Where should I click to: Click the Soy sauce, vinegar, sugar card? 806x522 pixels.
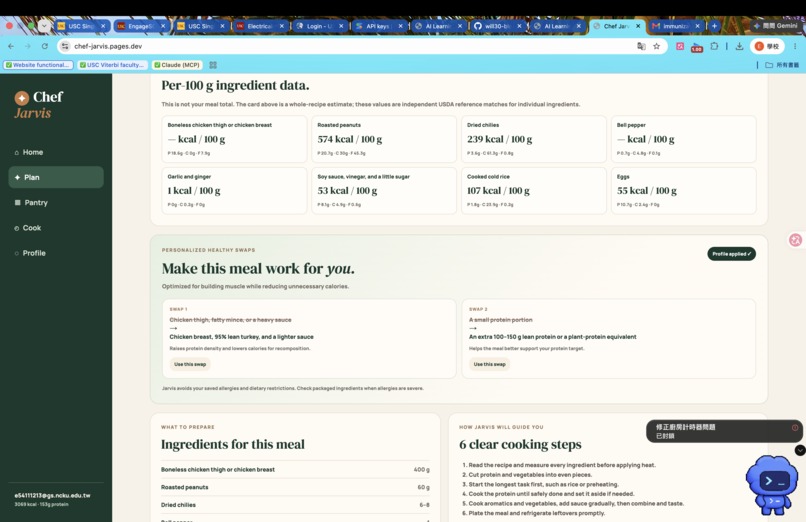click(383, 191)
